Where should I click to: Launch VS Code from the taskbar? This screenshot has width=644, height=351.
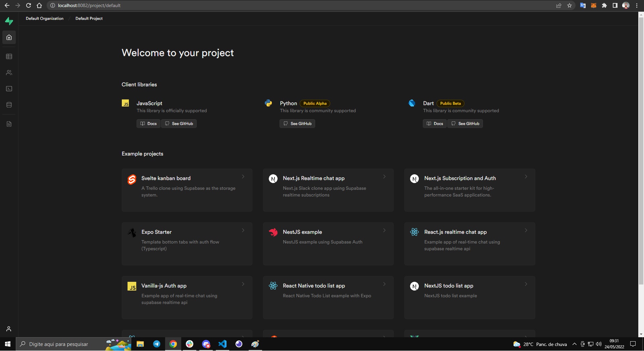[x=222, y=344]
